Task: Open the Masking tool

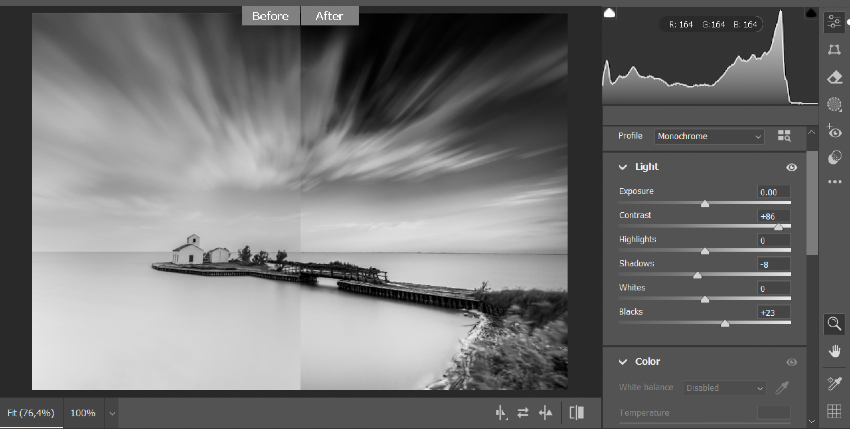Action: click(834, 104)
